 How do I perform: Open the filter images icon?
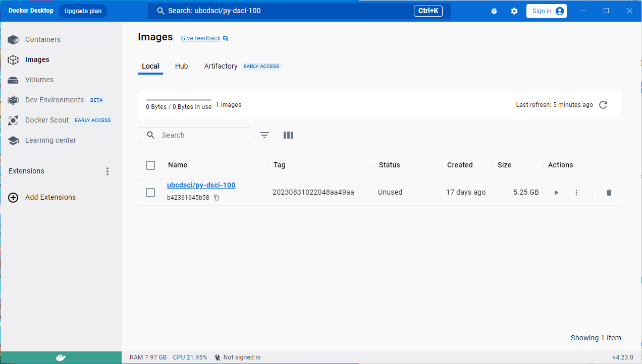(264, 135)
